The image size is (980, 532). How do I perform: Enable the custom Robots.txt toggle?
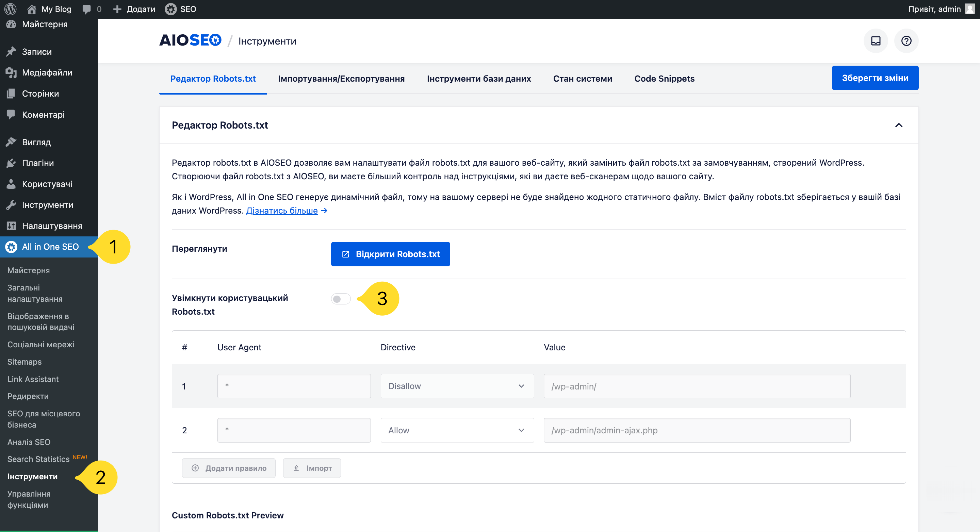pos(341,299)
